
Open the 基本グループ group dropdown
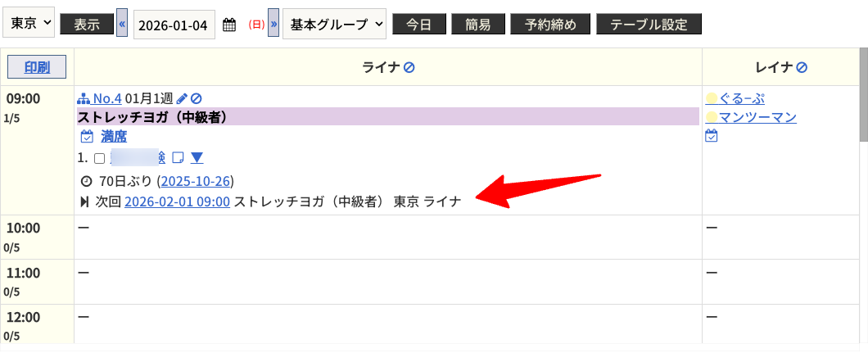tap(334, 25)
